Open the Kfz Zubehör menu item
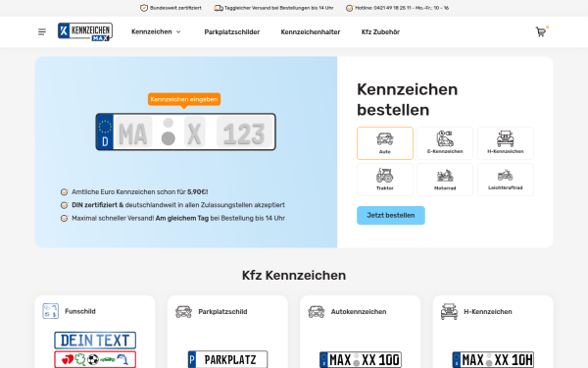588x368 pixels. tap(380, 32)
